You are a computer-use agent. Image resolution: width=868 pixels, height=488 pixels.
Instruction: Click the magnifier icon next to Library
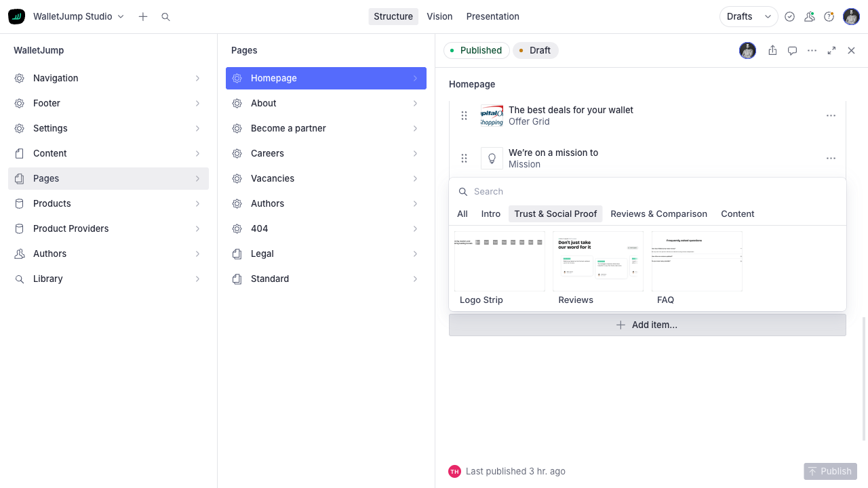pos(20,279)
